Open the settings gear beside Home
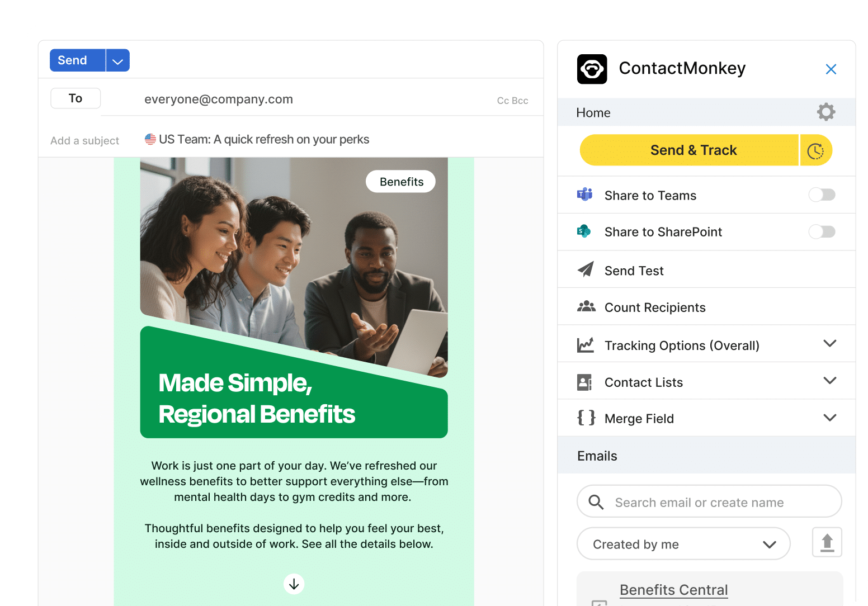Viewport: 868px width, 606px height. tap(826, 112)
